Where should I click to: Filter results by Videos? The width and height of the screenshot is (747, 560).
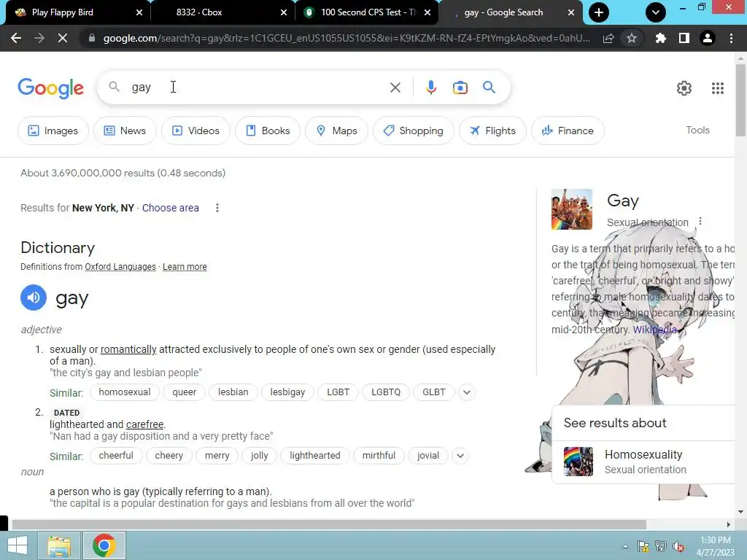(x=196, y=131)
